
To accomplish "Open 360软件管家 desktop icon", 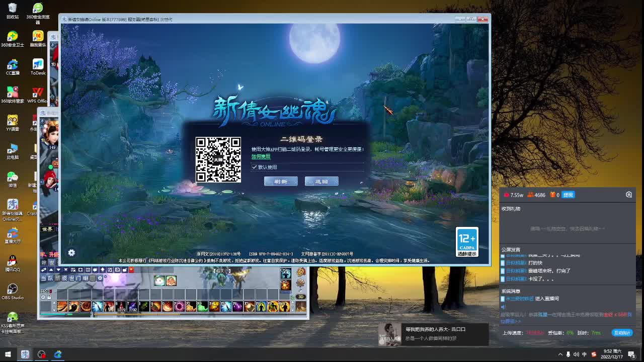I will click(x=13, y=95).
